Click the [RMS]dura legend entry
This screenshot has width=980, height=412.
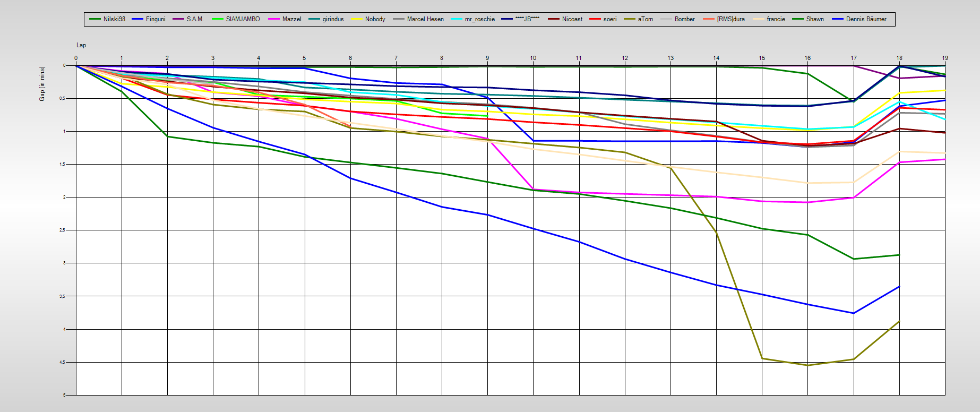tap(730, 19)
